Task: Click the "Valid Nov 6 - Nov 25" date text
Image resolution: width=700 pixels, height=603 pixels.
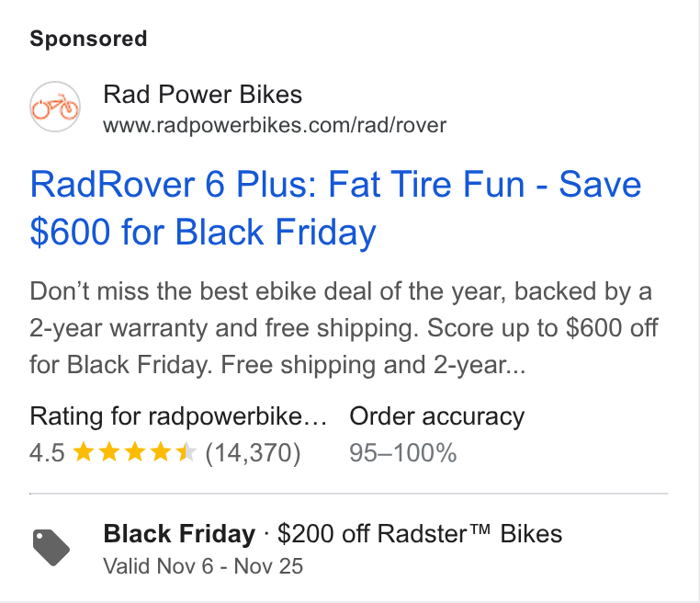Action: tap(203, 566)
